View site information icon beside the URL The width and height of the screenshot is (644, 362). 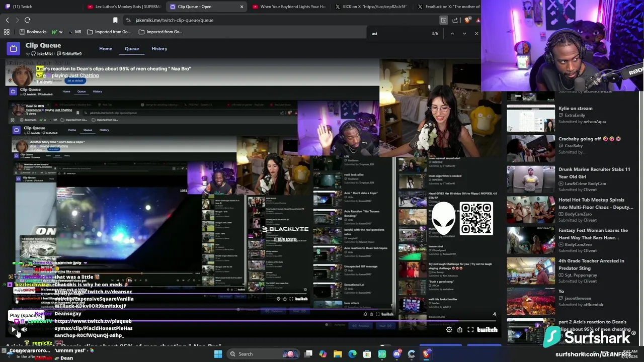click(x=129, y=20)
